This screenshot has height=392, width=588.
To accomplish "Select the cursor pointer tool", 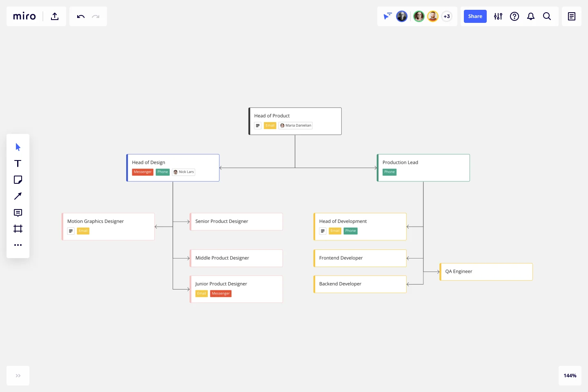I will coord(18,147).
